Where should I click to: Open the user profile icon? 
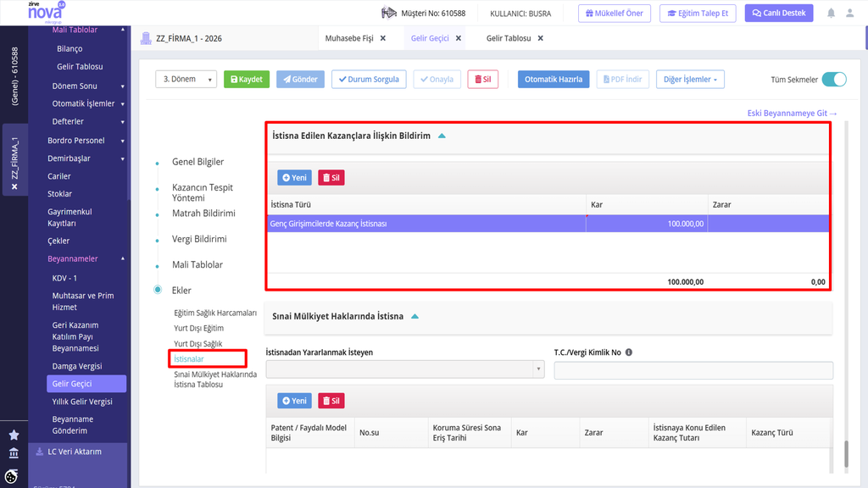849,14
